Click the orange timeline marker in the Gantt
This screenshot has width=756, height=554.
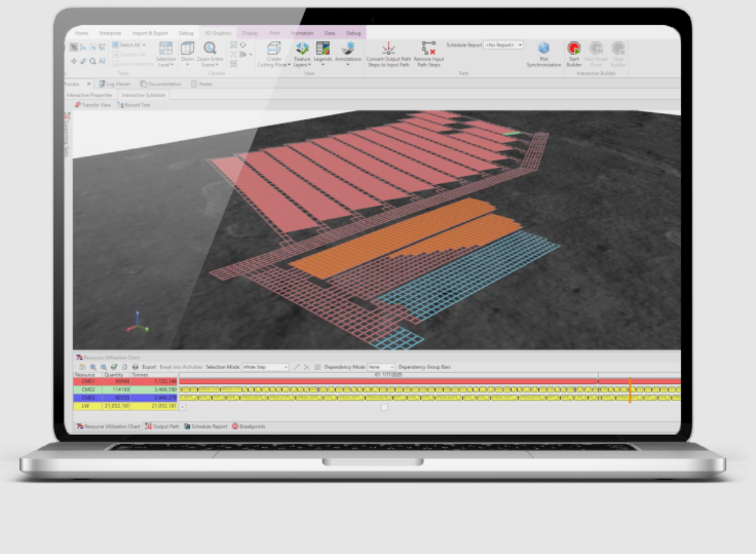point(630,390)
